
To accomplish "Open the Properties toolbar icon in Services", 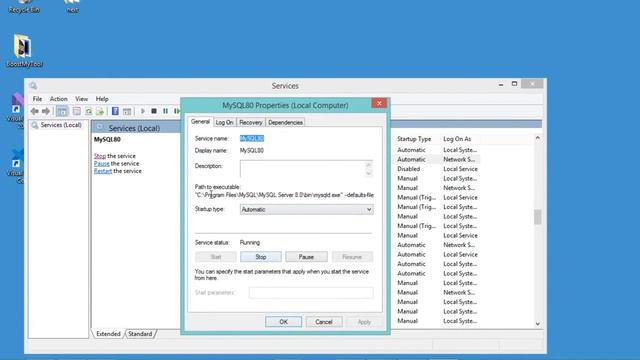I will point(76,111).
